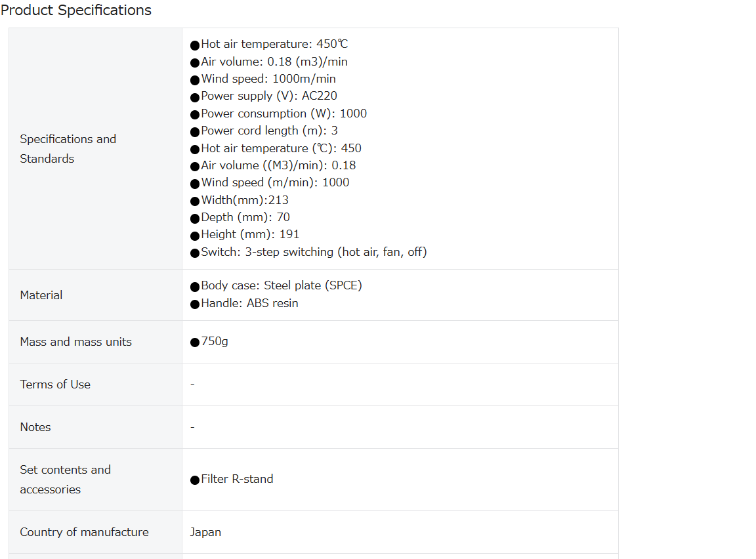Click the Japan country value
Screen dimensions: 756x559
(x=205, y=532)
